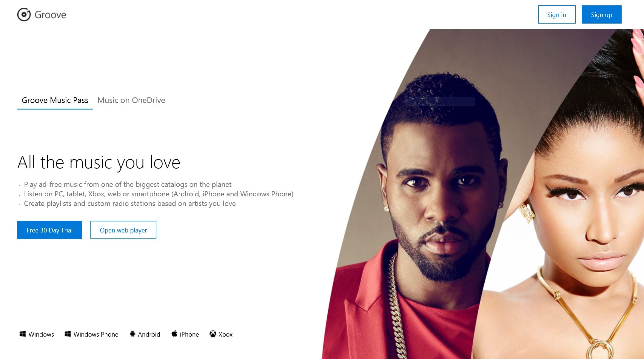The height and width of the screenshot is (359, 644).
Task: Switch to Music on OneDrive tab
Action: (x=131, y=100)
